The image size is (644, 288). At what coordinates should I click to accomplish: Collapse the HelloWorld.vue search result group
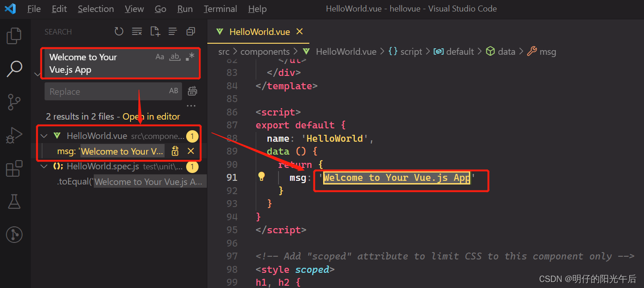[x=44, y=136]
